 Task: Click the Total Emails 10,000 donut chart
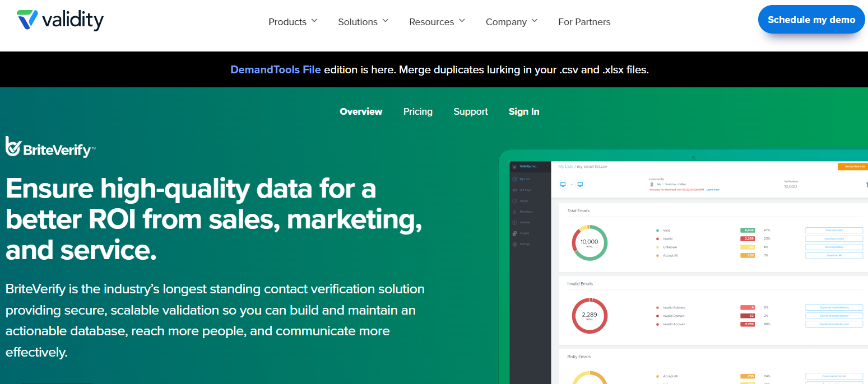590,243
